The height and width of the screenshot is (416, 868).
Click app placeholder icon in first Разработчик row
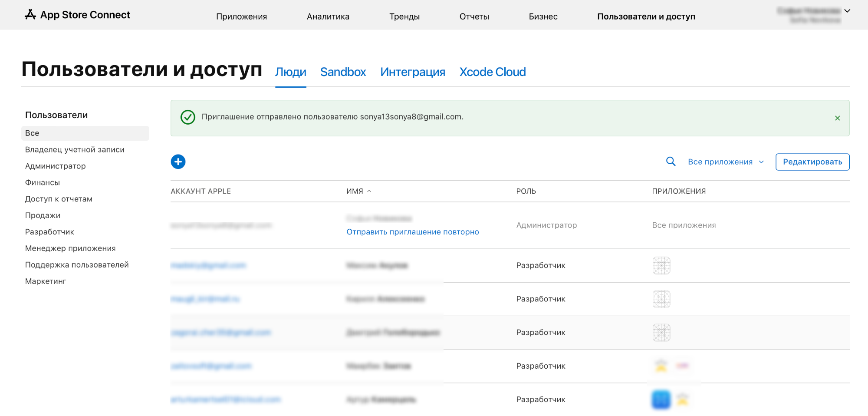click(x=661, y=265)
